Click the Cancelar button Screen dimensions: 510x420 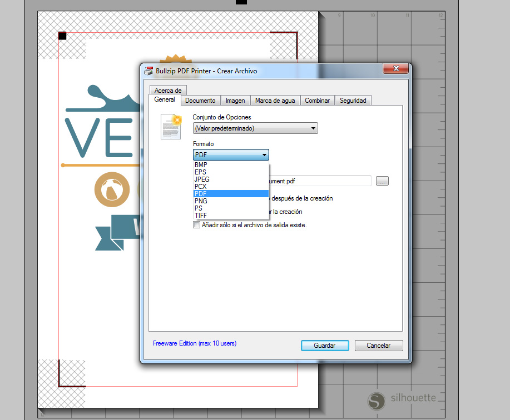(379, 346)
